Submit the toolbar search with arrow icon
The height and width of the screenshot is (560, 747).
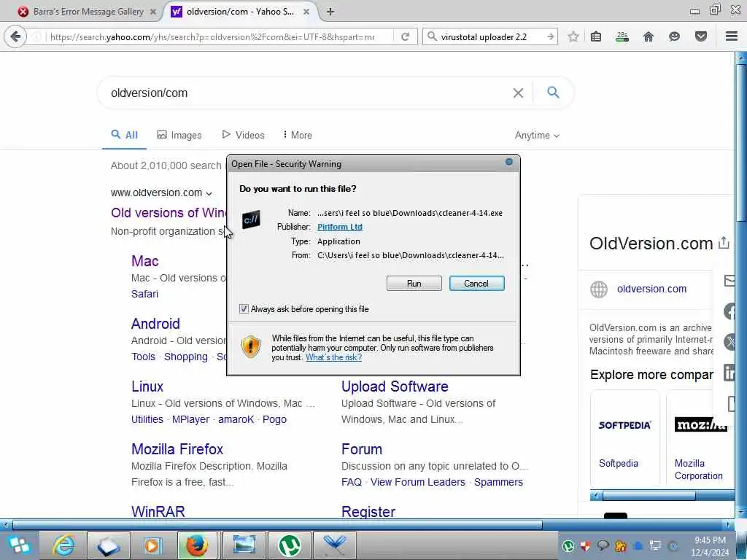click(x=550, y=36)
